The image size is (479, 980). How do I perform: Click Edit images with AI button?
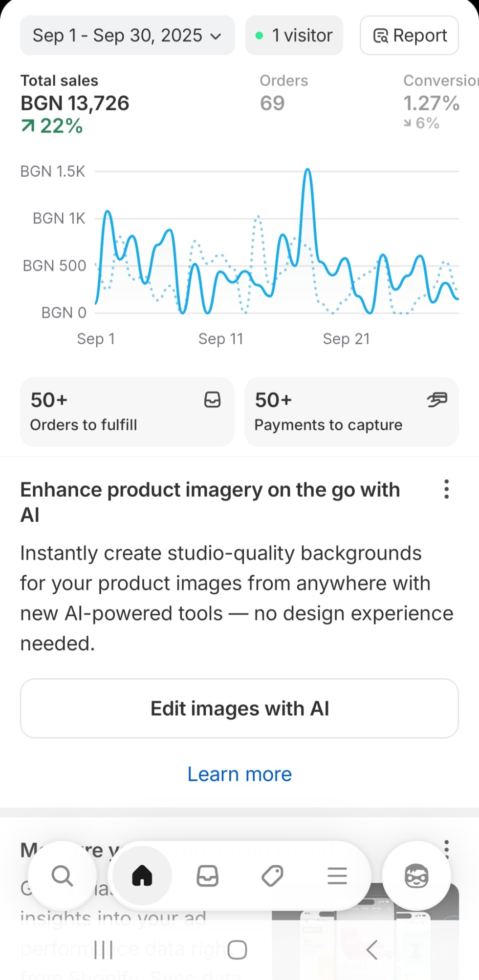[239, 709]
